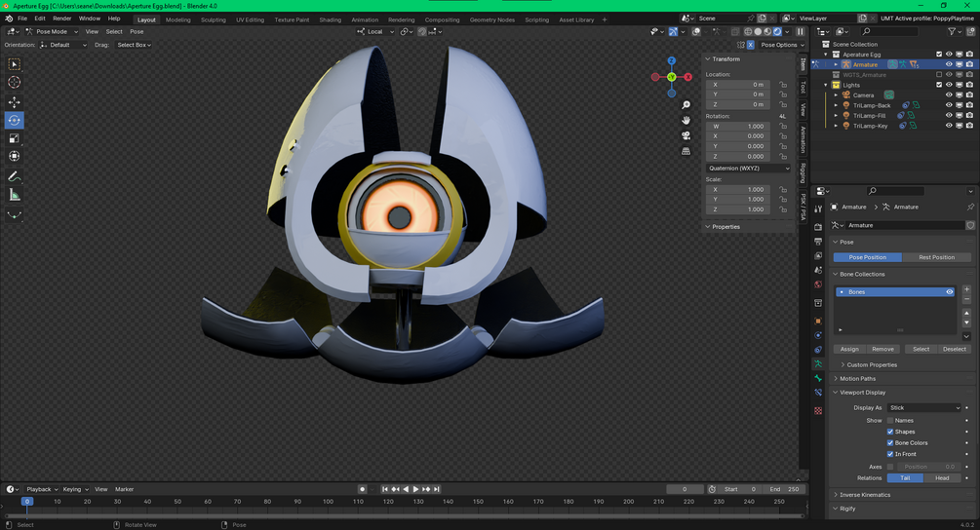Play the animation forward
The height and width of the screenshot is (530, 980).
pos(415,489)
